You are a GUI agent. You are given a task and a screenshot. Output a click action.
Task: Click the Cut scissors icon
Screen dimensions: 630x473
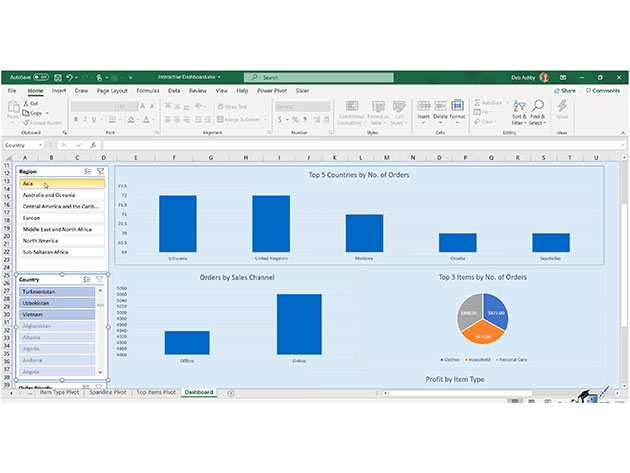point(26,103)
